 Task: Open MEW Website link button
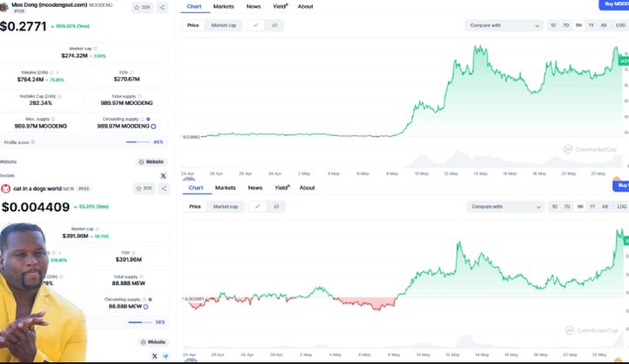[153, 342]
